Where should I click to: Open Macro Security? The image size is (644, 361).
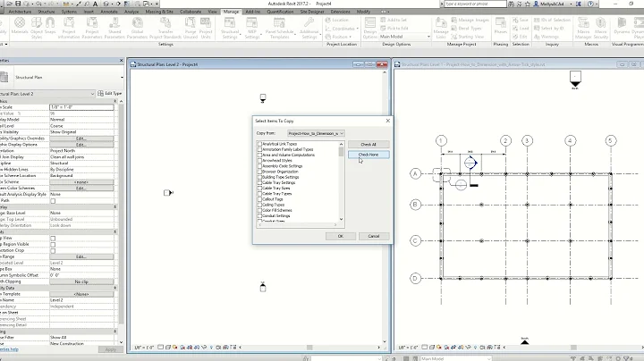click(x=600, y=27)
